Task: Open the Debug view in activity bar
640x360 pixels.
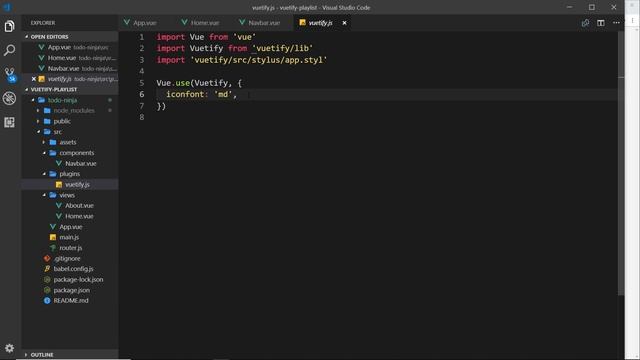Action: (x=9, y=98)
